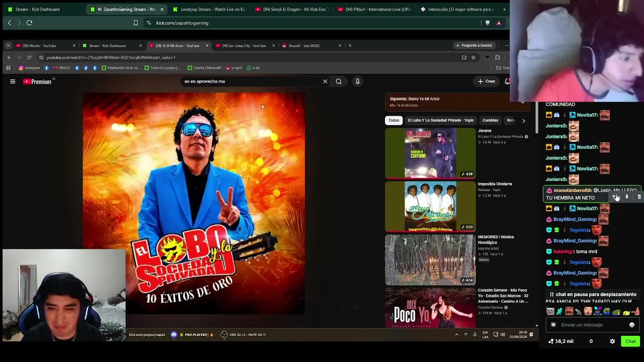Switch ESP LAA keyboard language indicator

(x=485, y=335)
